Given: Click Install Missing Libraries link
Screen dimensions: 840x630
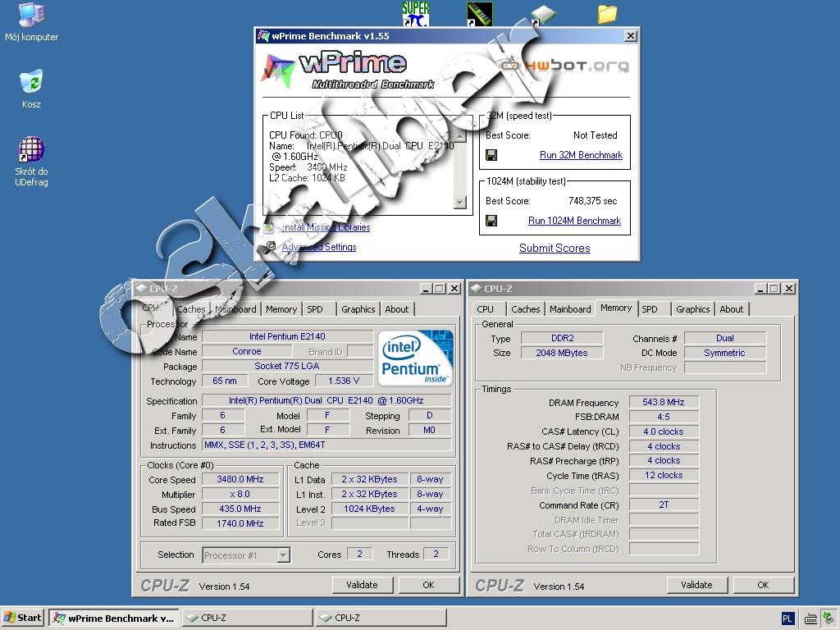Looking at the screenshot, I should pyautogui.click(x=326, y=227).
